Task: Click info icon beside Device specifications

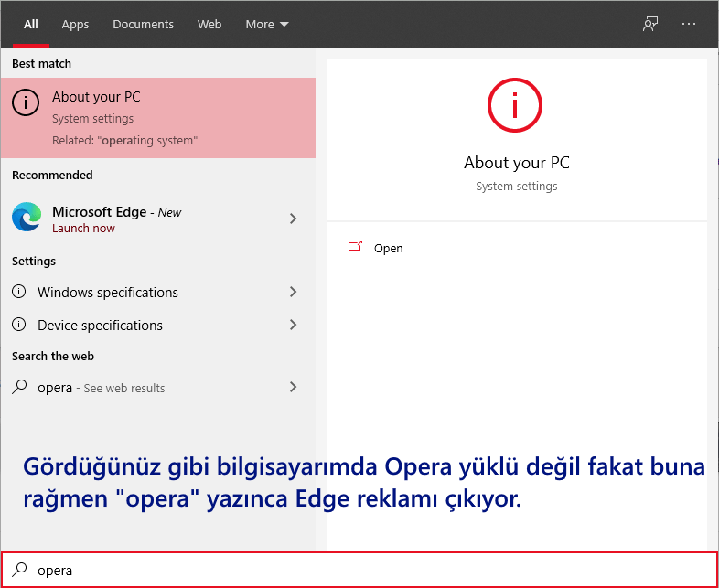Action: (x=19, y=325)
